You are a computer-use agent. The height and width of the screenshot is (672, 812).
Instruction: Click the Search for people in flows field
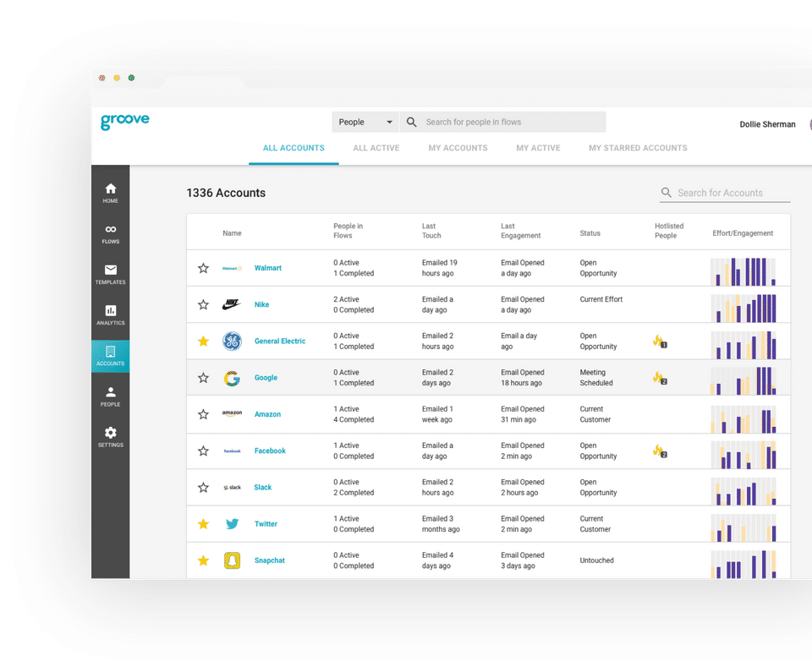point(502,123)
